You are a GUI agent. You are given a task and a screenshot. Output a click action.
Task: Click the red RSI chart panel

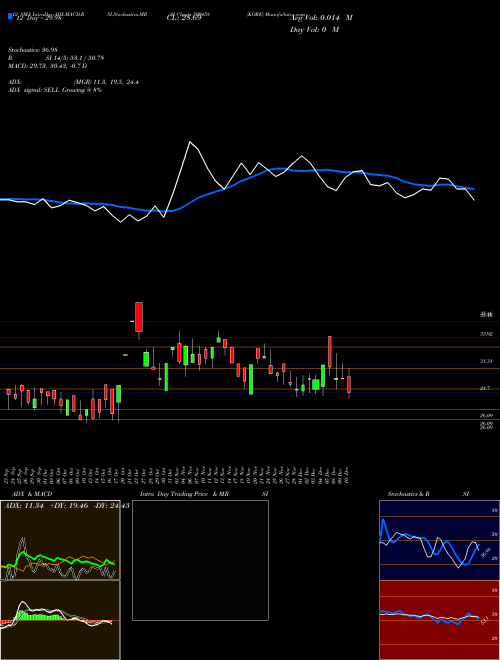[439, 620]
